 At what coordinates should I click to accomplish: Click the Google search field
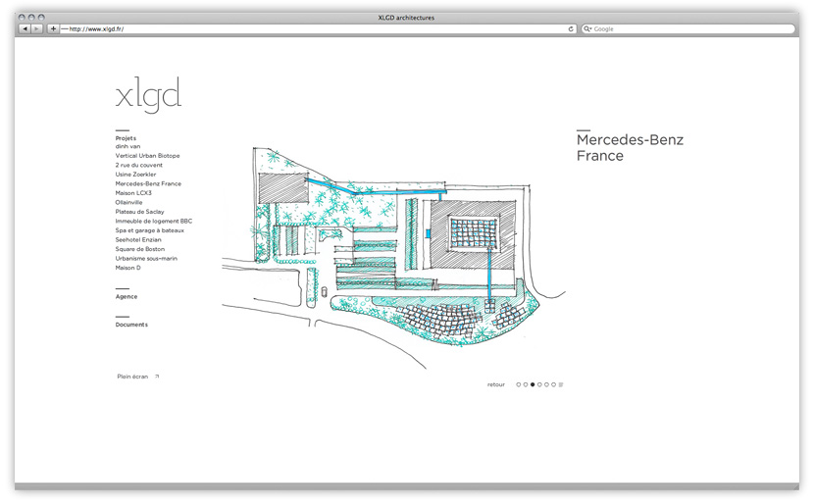point(688,29)
